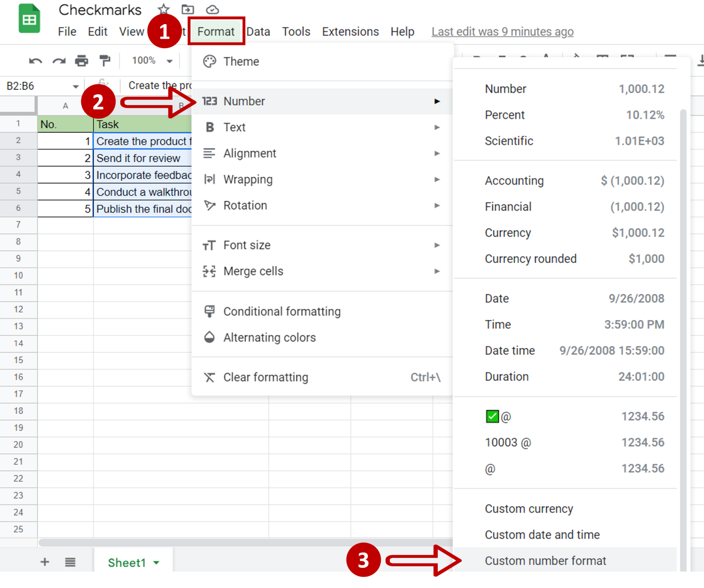704x588 pixels.
Task: Apply the Date 9/26/2008 format
Action: [565, 298]
